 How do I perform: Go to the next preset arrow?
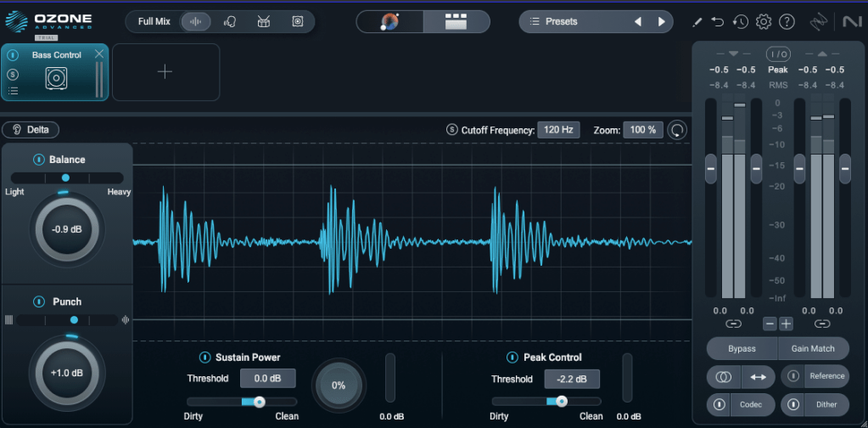pyautogui.click(x=661, y=21)
